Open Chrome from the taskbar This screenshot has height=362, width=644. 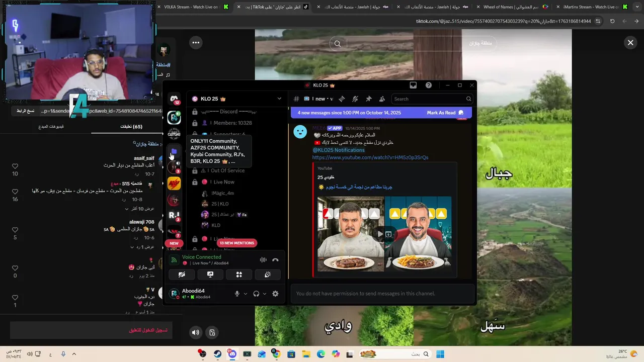[276, 354]
